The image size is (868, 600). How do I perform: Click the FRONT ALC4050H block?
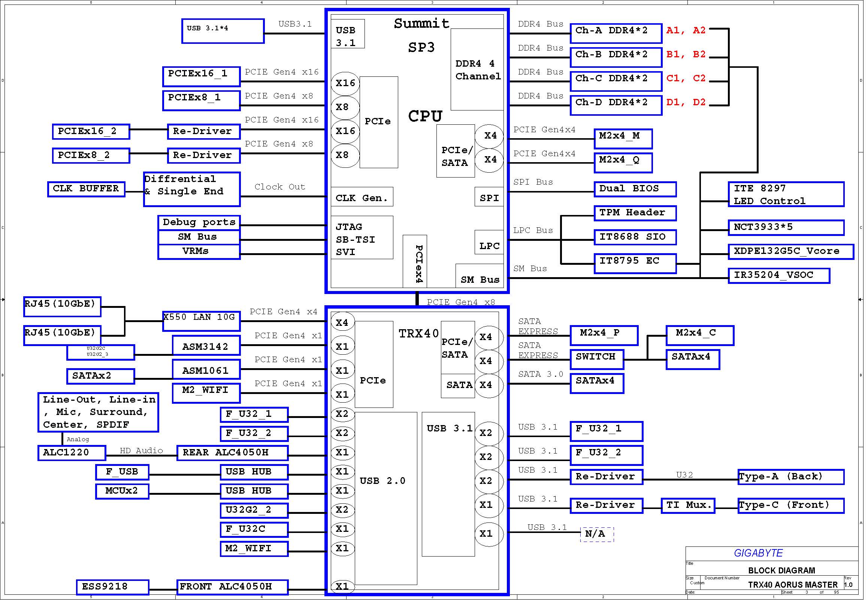(233, 587)
